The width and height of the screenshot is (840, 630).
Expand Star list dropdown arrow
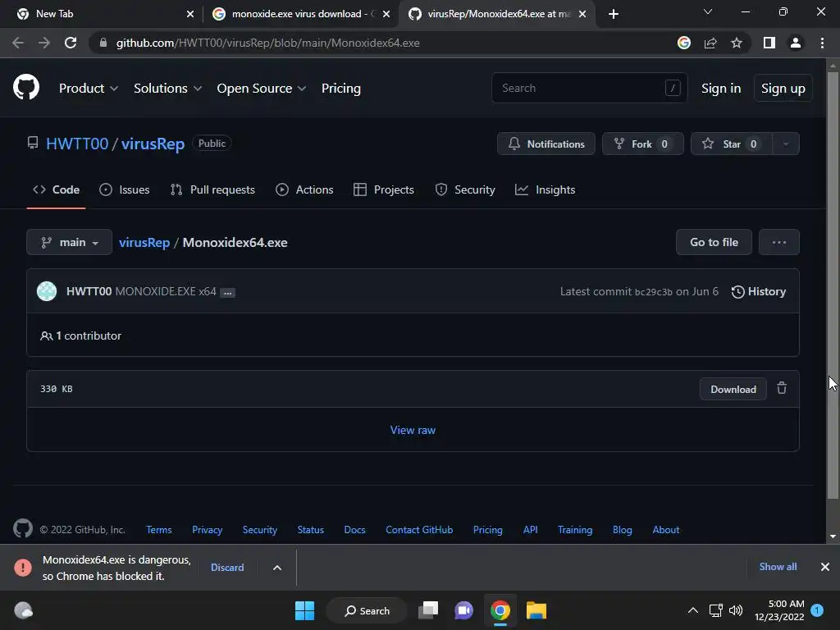(786, 144)
